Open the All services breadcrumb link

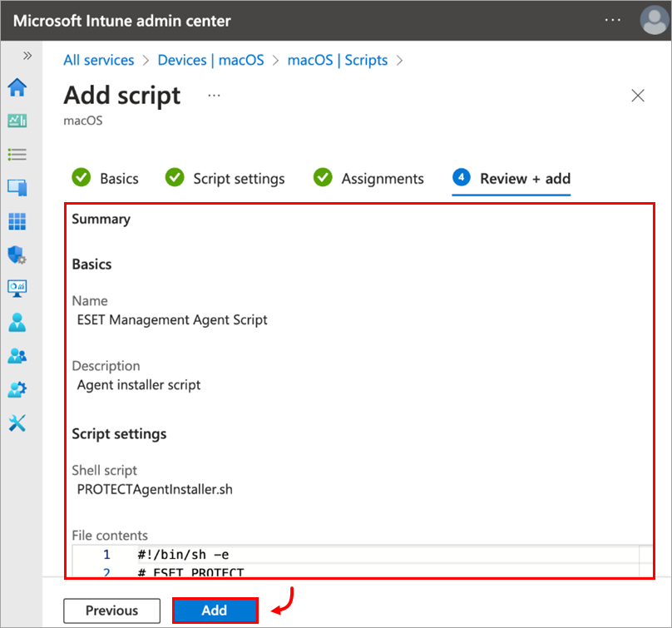98,60
